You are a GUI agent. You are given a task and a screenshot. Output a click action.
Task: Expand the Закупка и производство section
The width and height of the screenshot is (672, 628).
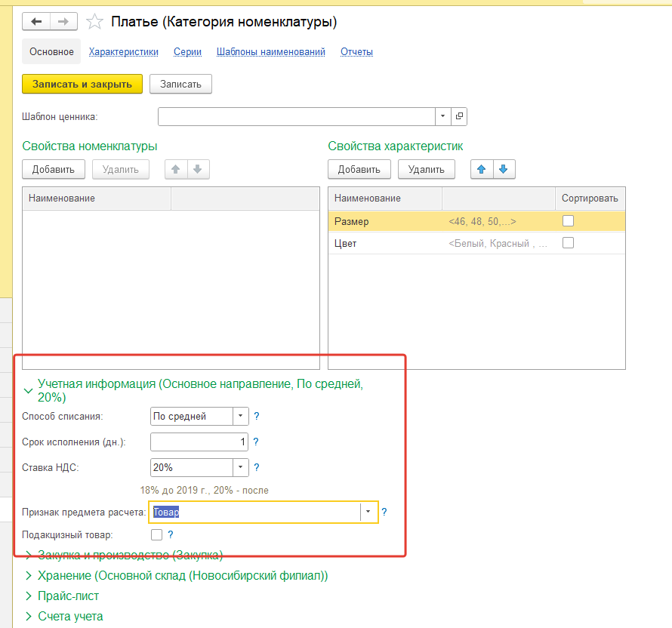[x=28, y=556]
